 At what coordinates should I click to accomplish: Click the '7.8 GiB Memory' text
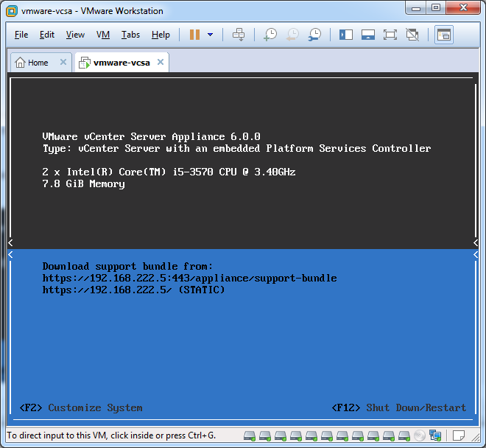(x=84, y=183)
